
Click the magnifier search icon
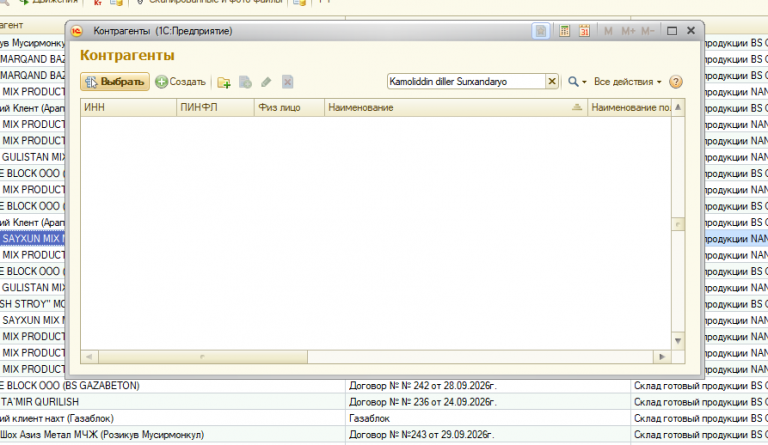(x=573, y=82)
